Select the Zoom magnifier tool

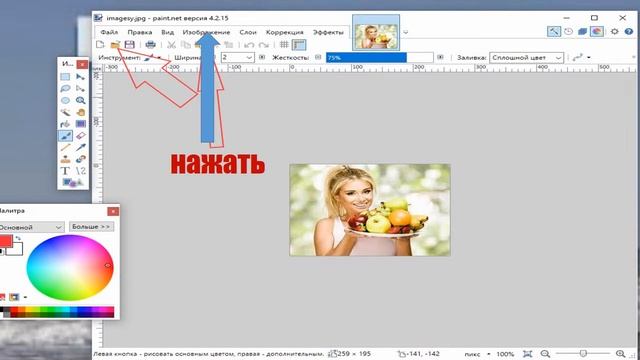click(x=80, y=100)
